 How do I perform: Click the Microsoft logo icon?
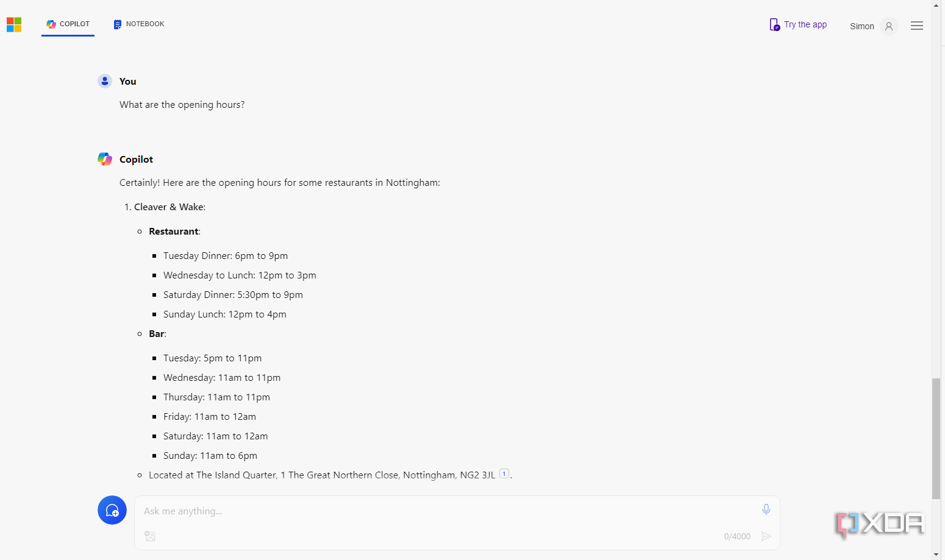[14, 25]
